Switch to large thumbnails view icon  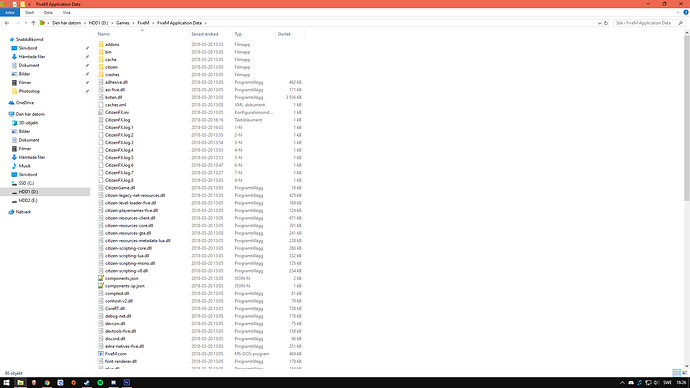pyautogui.click(x=684, y=373)
